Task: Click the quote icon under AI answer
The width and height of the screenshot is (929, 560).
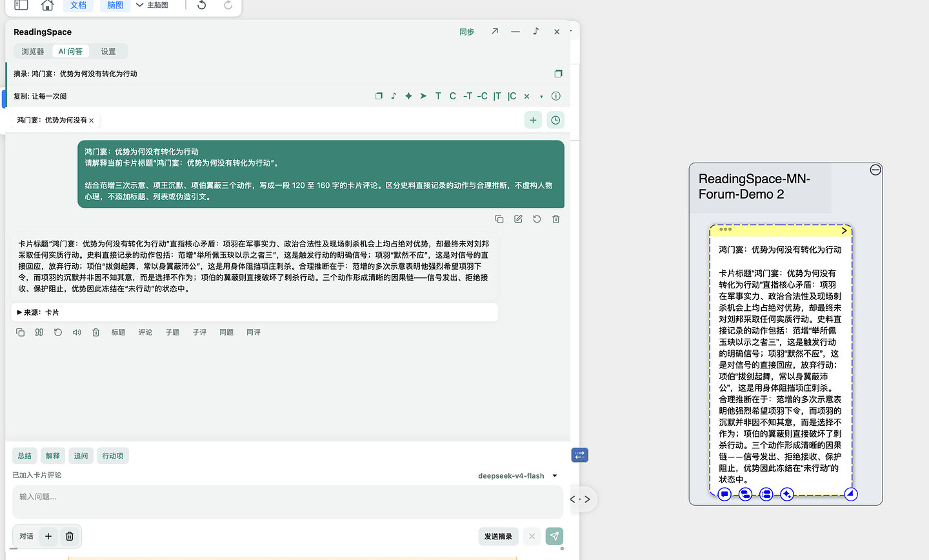Action: pos(39,332)
